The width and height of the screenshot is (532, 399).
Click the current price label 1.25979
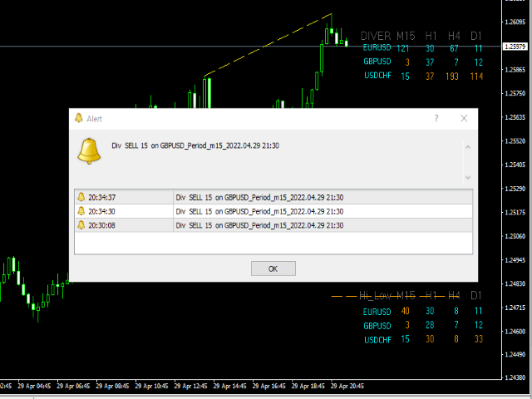tap(515, 47)
